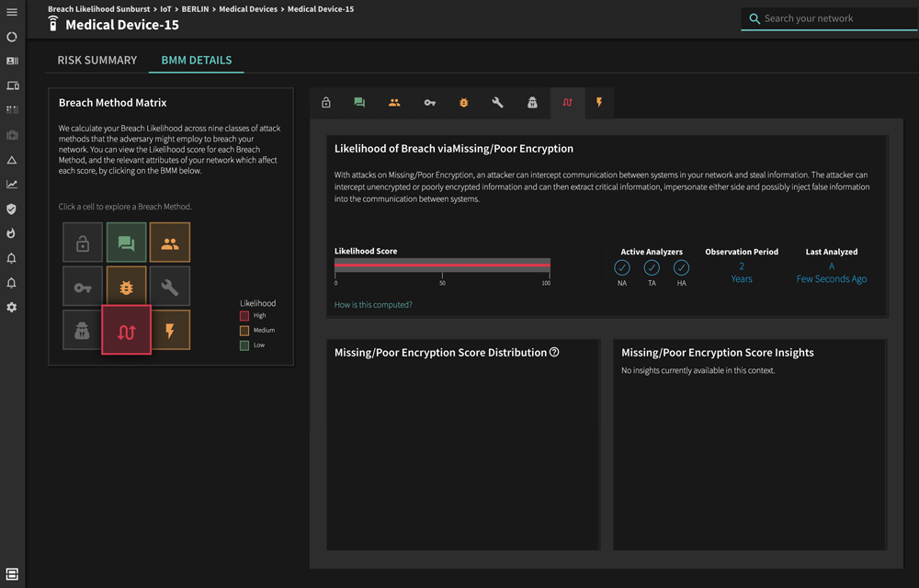Open the key tab in detail strip
Image resolution: width=919 pixels, height=588 pixels.
[429, 103]
